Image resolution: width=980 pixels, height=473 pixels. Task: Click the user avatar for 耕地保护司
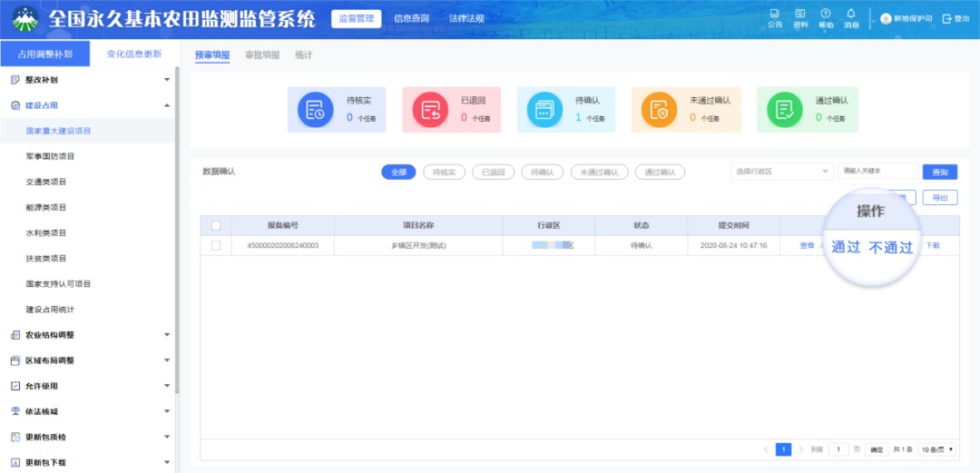tap(886, 19)
